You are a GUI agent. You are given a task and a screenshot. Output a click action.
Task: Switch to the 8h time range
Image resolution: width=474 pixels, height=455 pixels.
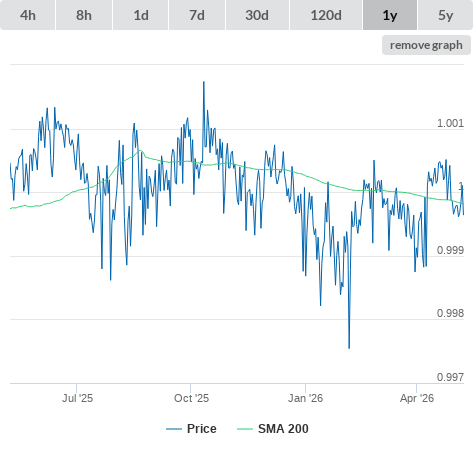84,15
